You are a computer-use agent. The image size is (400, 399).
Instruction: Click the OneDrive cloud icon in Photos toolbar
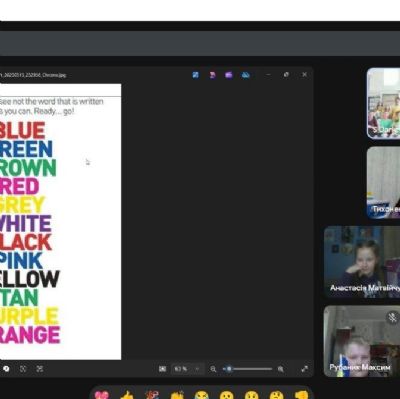(x=246, y=75)
